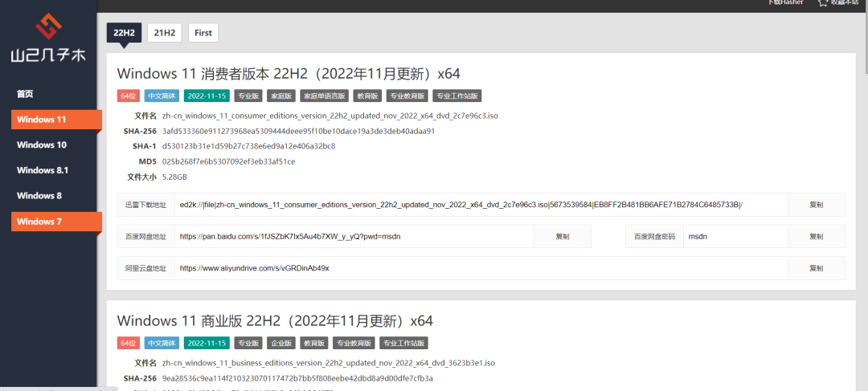Click the ed2k address field

click(x=481, y=205)
